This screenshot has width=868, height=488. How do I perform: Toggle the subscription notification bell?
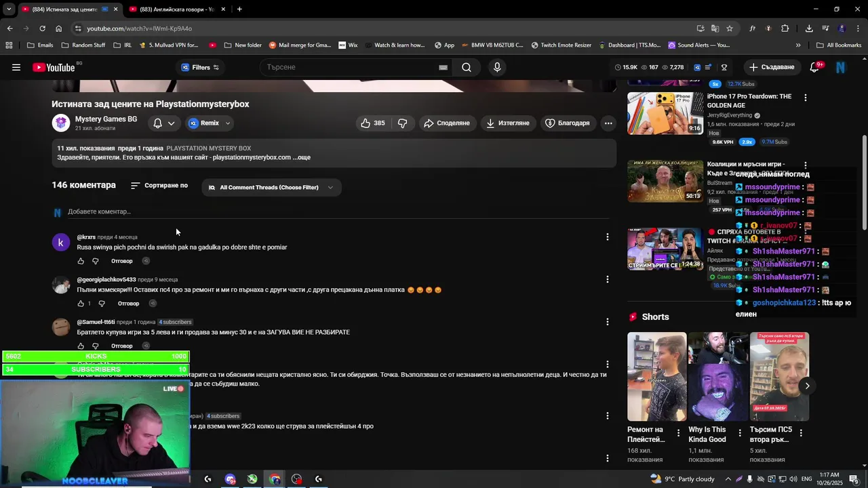pos(157,123)
